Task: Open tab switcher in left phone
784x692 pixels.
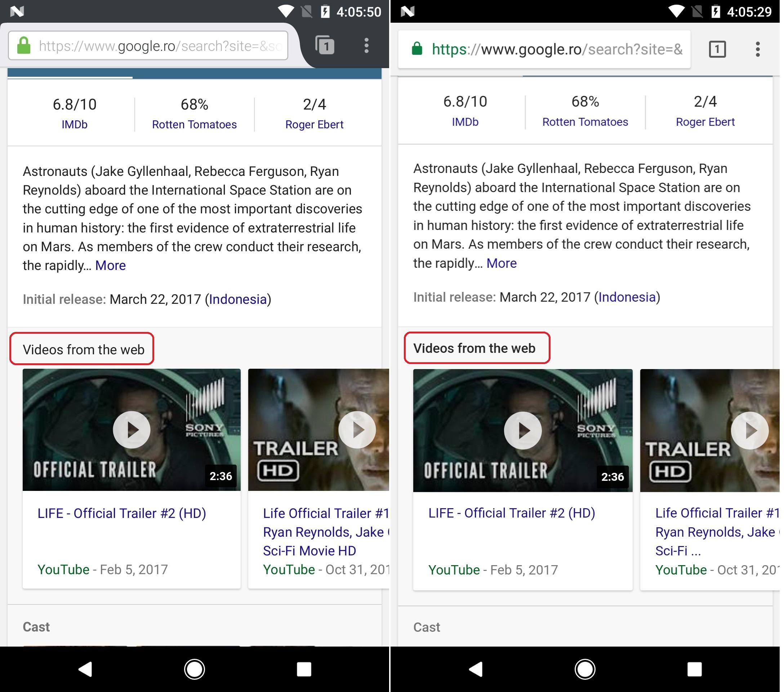Action: pyautogui.click(x=325, y=46)
